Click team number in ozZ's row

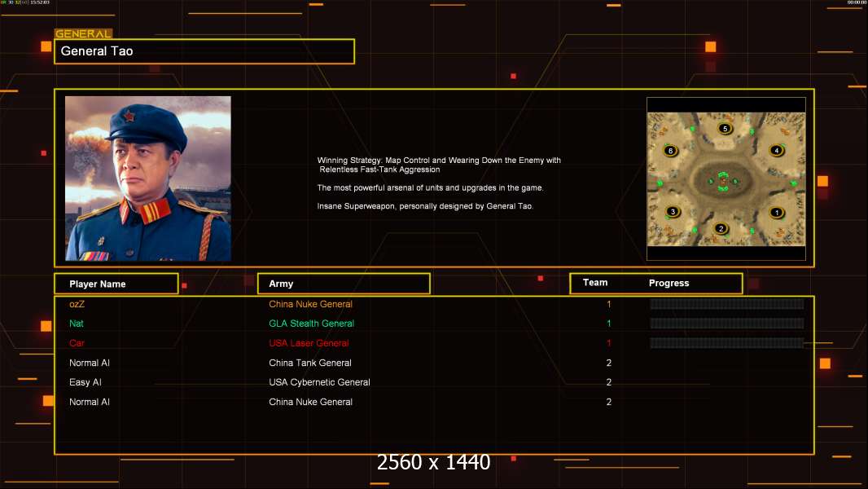coord(609,304)
